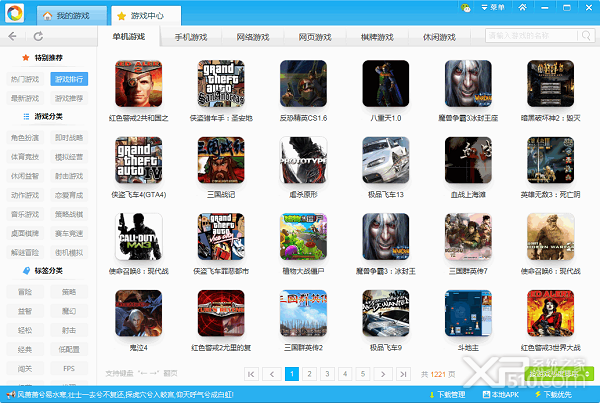Open the 三国群英传7 game icon
This screenshot has width=600, height=403.
(468, 237)
